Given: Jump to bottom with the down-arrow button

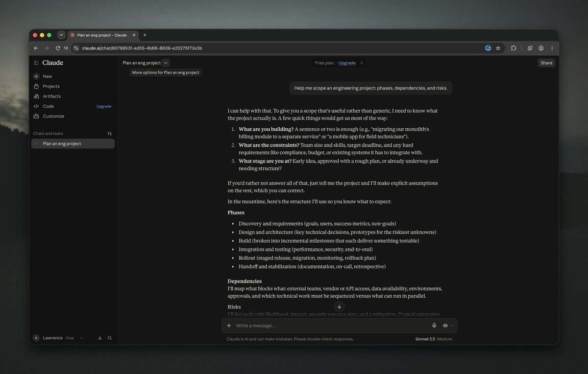Looking at the screenshot, I should tap(339, 306).
